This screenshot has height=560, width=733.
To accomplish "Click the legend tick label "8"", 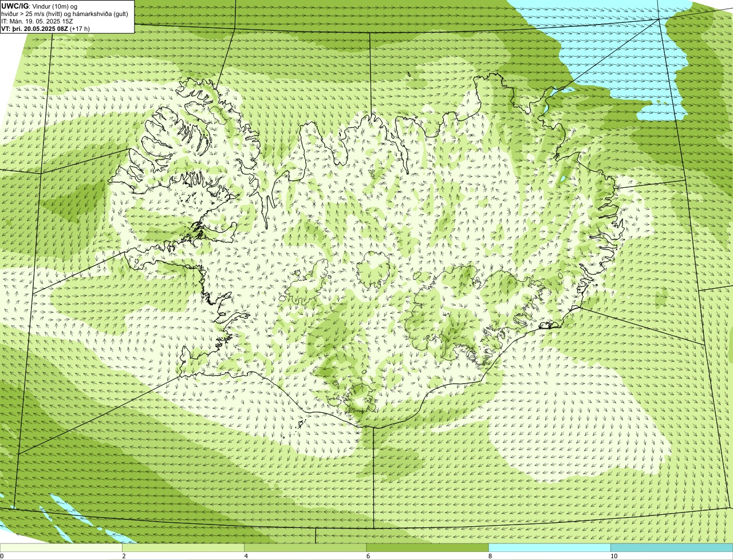I will [490, 557].
